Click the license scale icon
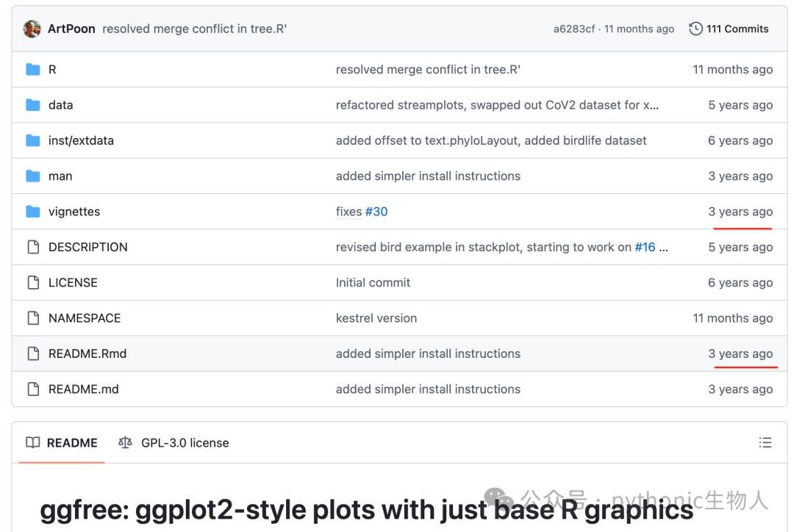Screen dimensions: 794x532 click(x=125, y=443)
